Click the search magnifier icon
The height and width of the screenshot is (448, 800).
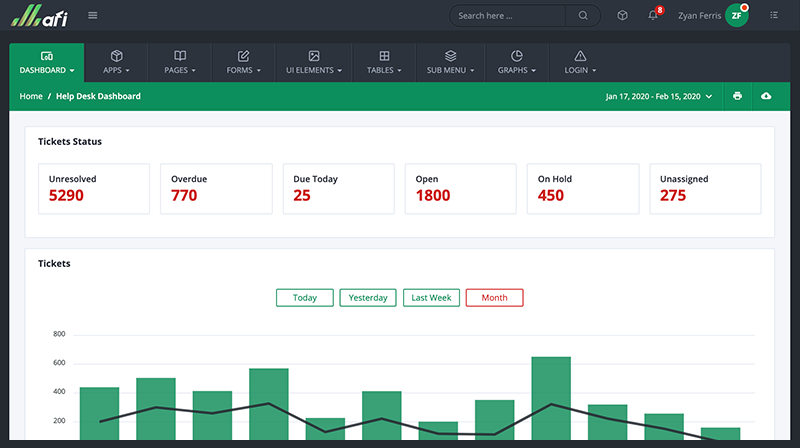pyautogui.click(x=583, y=15)
